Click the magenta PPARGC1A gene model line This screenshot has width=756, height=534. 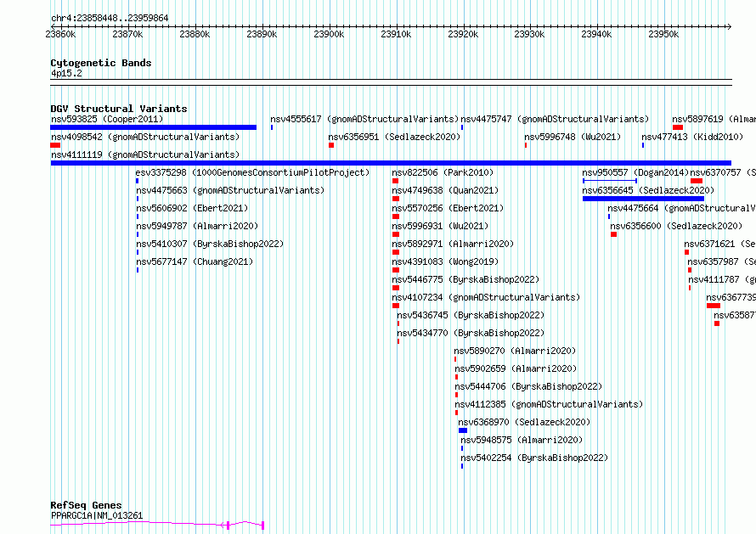click(x=157, y=524)
